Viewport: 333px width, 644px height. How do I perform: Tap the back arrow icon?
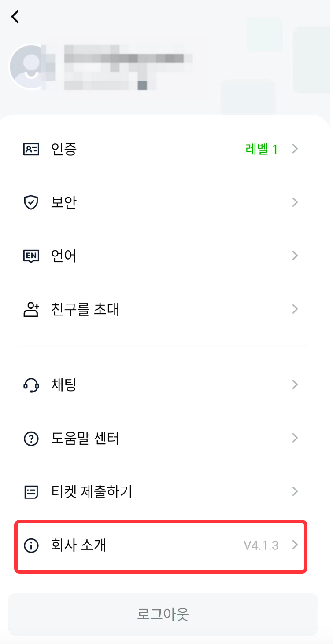point(15,17)
